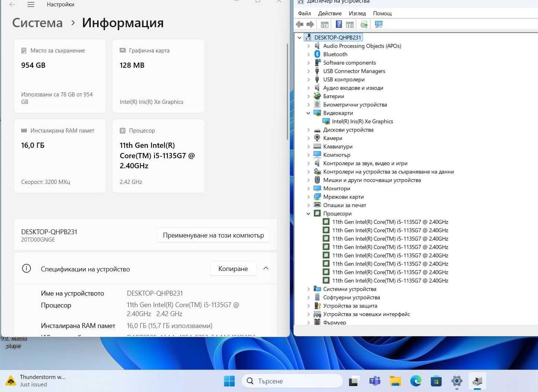538x392 pixels.
Task: Select Софтуерни устройства row
Action: click(352, 297)
